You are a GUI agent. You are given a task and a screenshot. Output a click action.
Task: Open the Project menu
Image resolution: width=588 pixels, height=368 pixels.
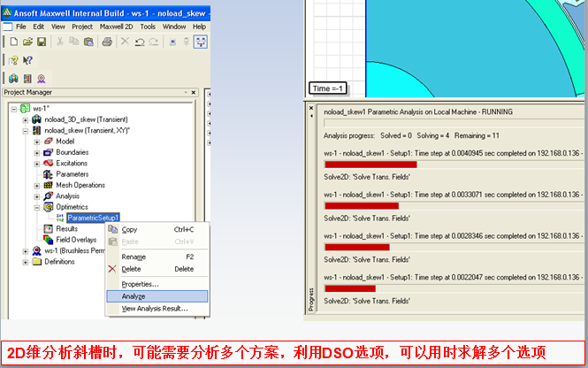82,27
